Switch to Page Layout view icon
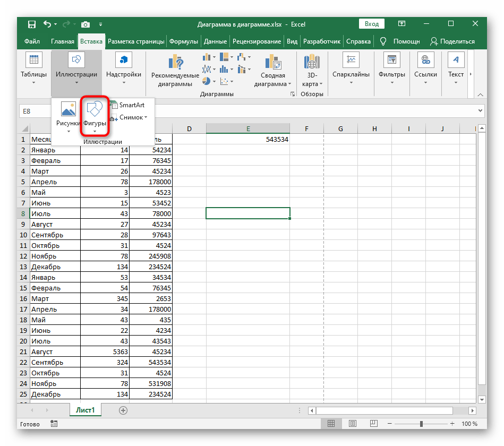Viewport: 504px width, 446px height. coord(352,424)
